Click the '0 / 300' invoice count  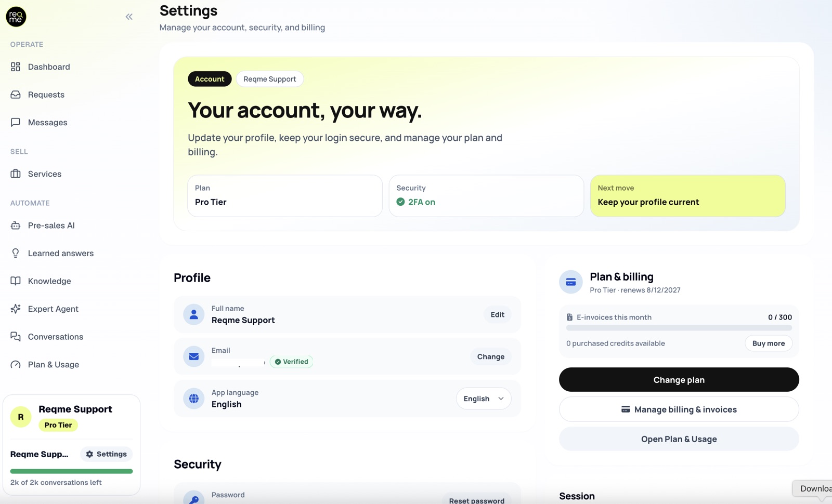(779, 317)
